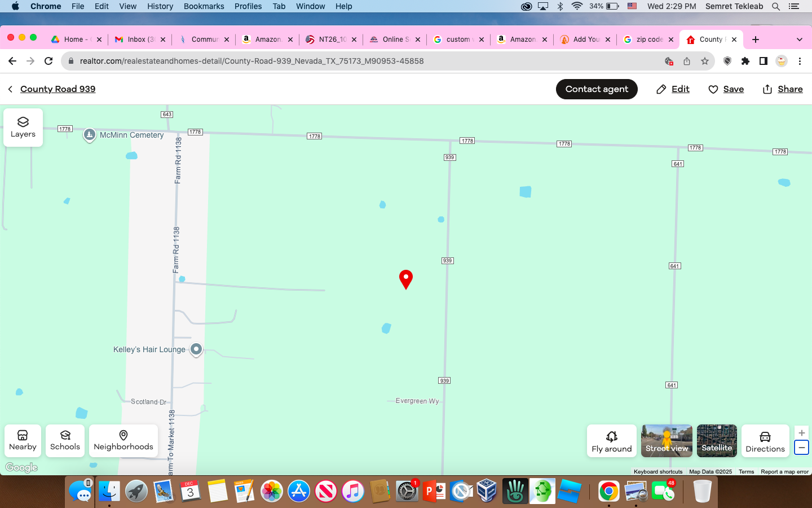Zoom out the map with minus button
The width and height of the screenshot is (812, 508).
point(801,448)
